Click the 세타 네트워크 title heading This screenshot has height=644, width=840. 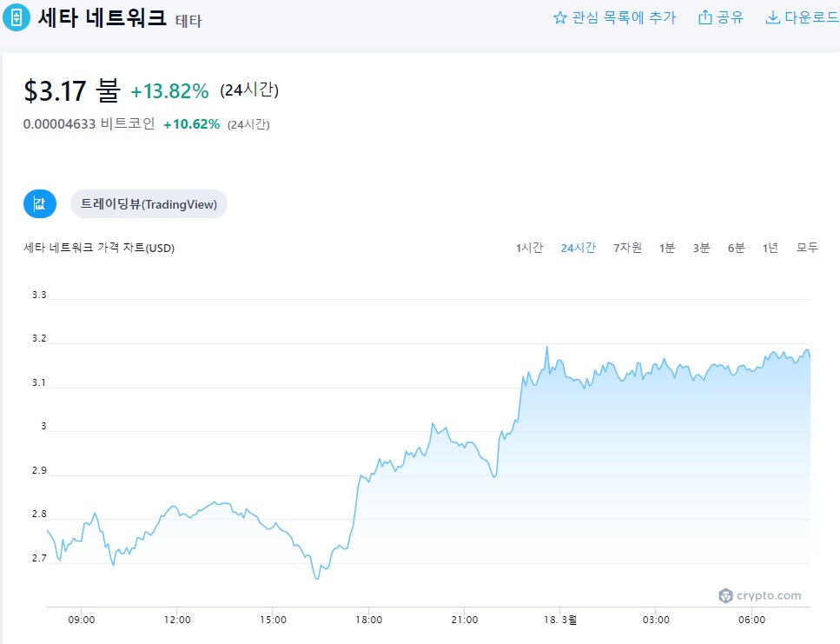pyautogui.click(x=103, y=17)
